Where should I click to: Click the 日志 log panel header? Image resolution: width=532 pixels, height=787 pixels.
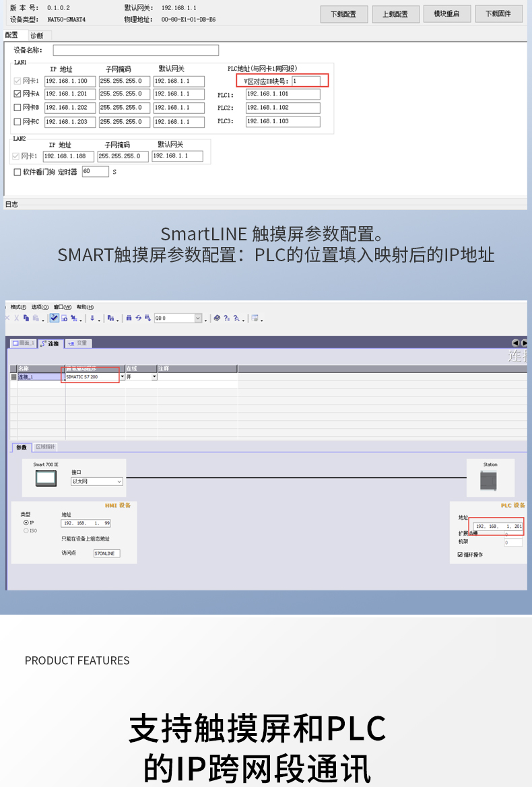point(11,204)
